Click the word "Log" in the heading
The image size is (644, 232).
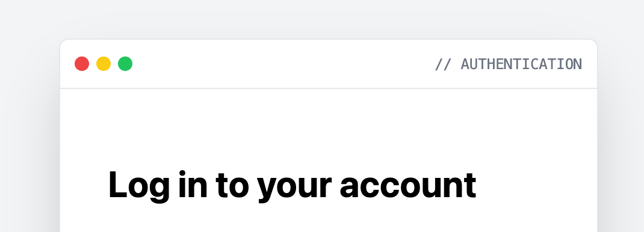[139, 186]
